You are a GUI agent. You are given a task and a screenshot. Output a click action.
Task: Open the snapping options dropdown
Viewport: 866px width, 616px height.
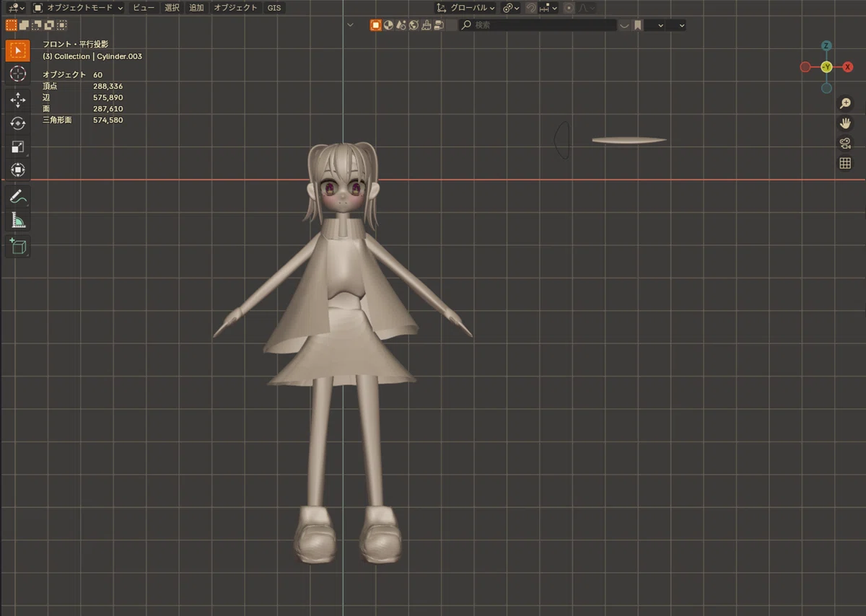[x=548, y=7]
